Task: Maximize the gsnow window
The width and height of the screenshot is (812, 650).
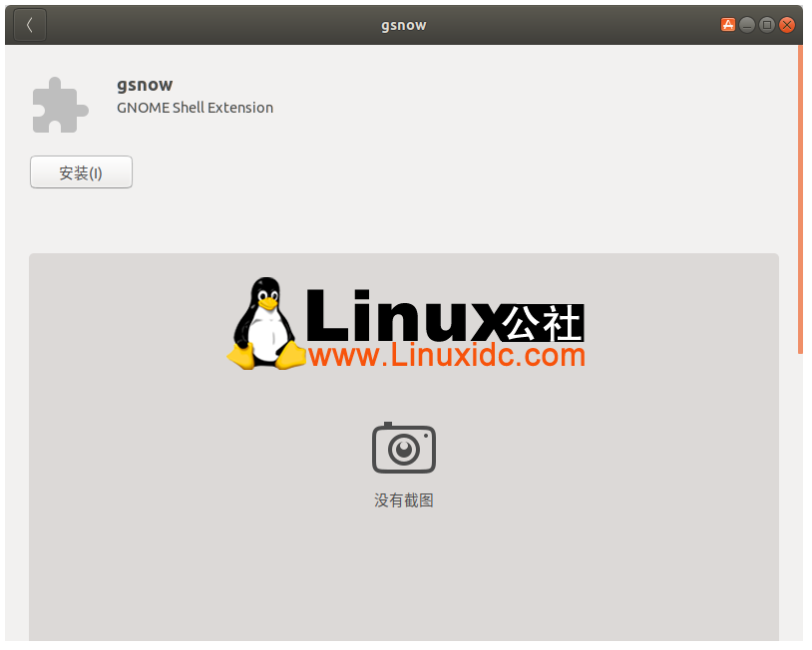Action: [x=767, y=25]
